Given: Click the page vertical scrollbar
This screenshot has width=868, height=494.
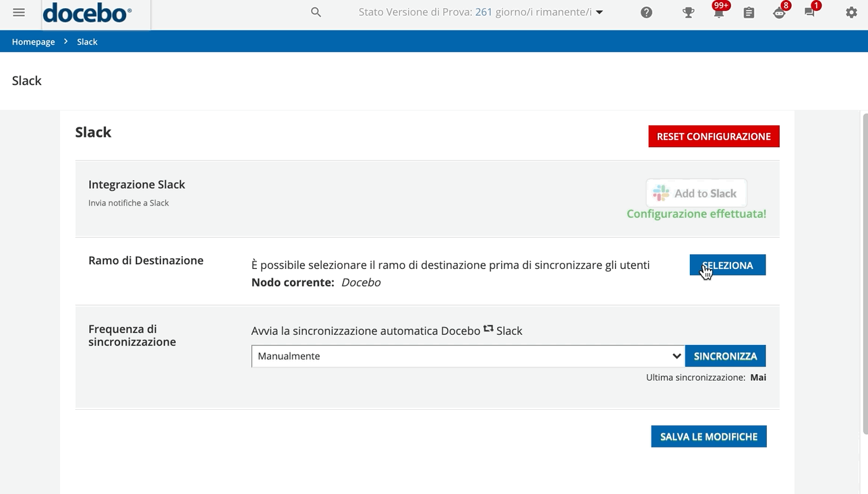Looking at the screenshot, I should [x=865, y=270].
